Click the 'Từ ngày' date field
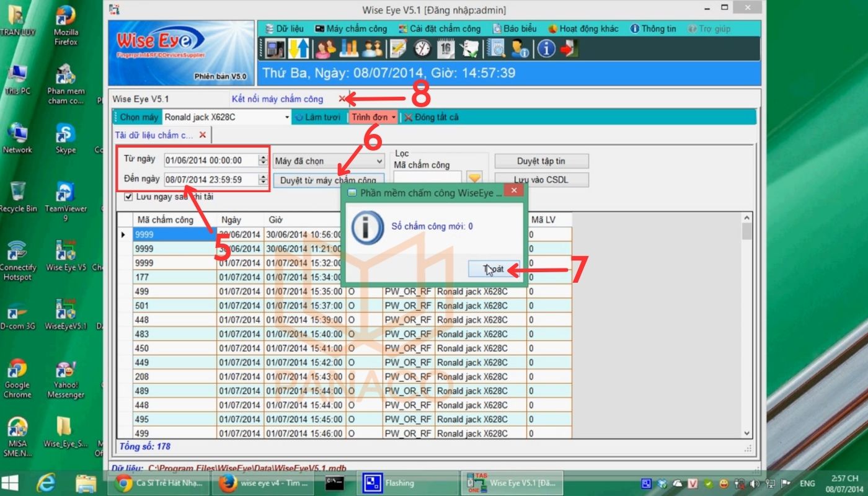The image size is (868, 496). tap(211, 160)
